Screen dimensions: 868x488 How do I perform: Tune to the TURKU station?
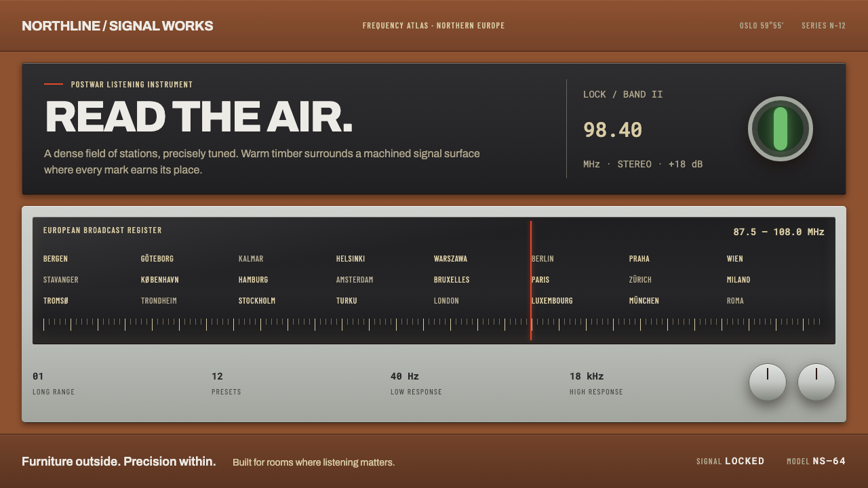[347, 301]
